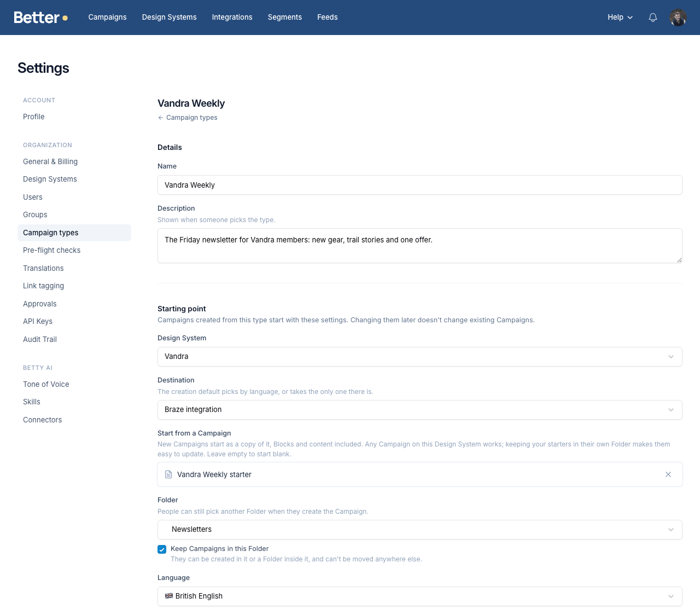Click the Description text area
Viewport: 700px width, 615px height.
(420, 246)
